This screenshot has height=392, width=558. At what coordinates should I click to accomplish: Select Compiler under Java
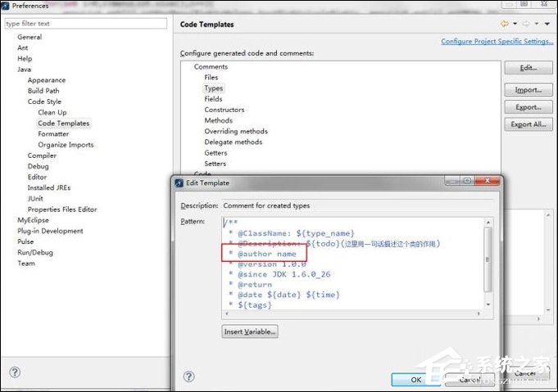coord(42,155)
